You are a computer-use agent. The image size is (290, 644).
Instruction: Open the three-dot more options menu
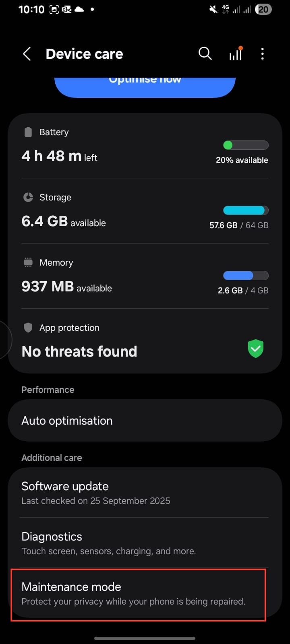262,54
